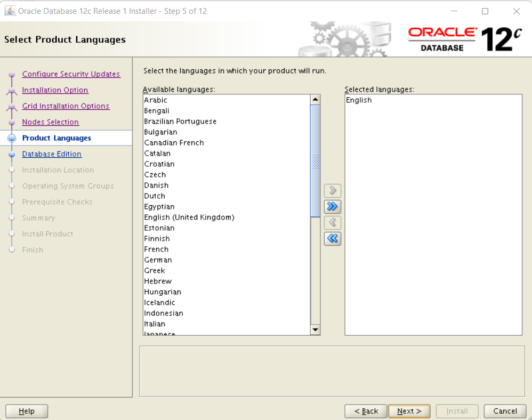Select Indonesian in the list
This screenshot has height=420, width=532.
pos(227,313)
